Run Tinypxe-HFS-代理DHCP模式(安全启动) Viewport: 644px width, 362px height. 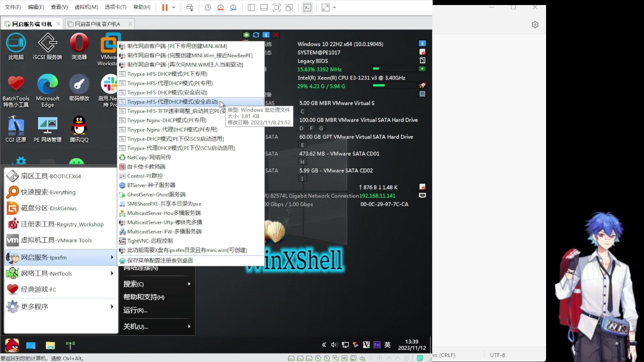(x=191, y=102)
